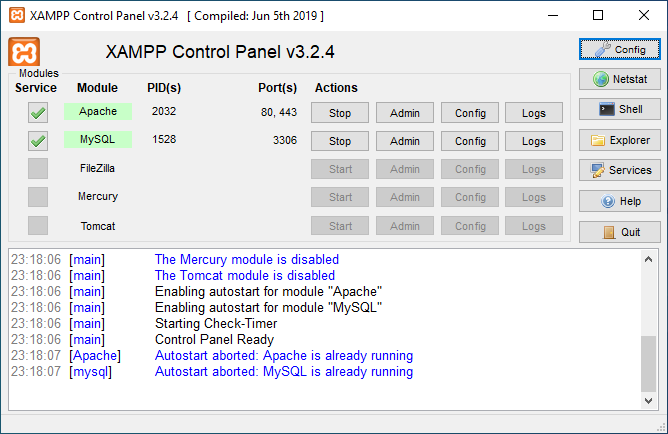
Task: Start the Tomcat module
Action: click(340, 226)
